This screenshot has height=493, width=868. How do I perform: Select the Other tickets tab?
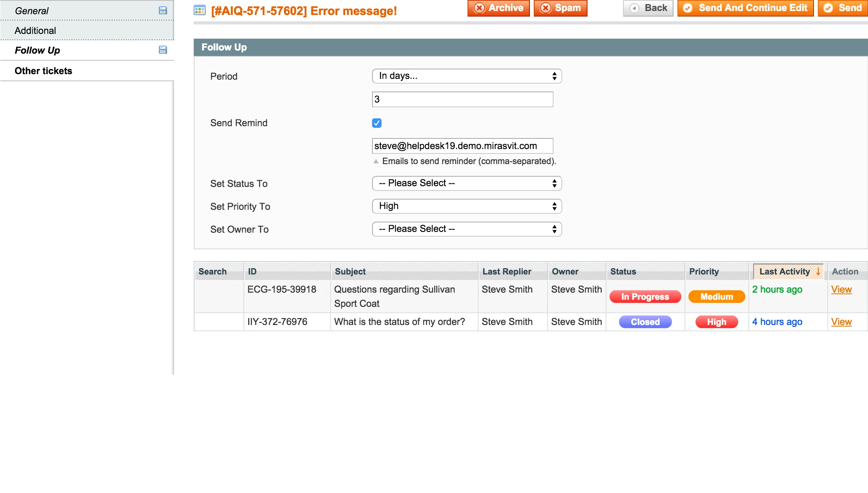click(43, 71)
